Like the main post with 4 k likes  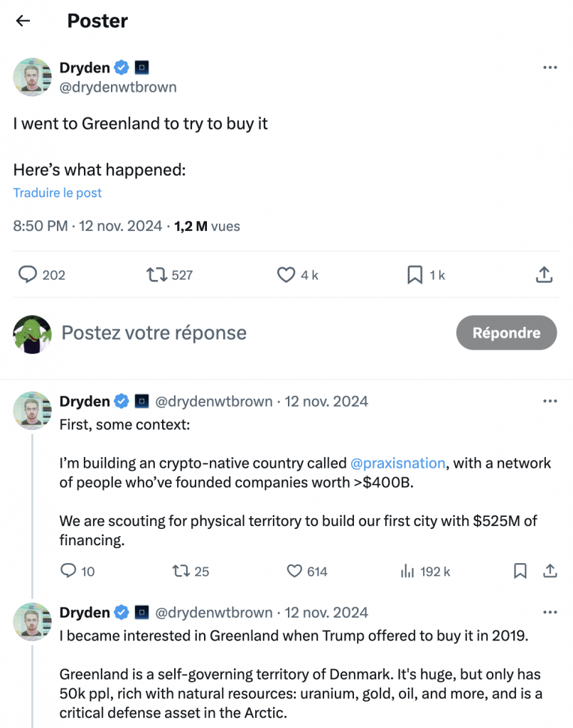click(x=286, y=274)
